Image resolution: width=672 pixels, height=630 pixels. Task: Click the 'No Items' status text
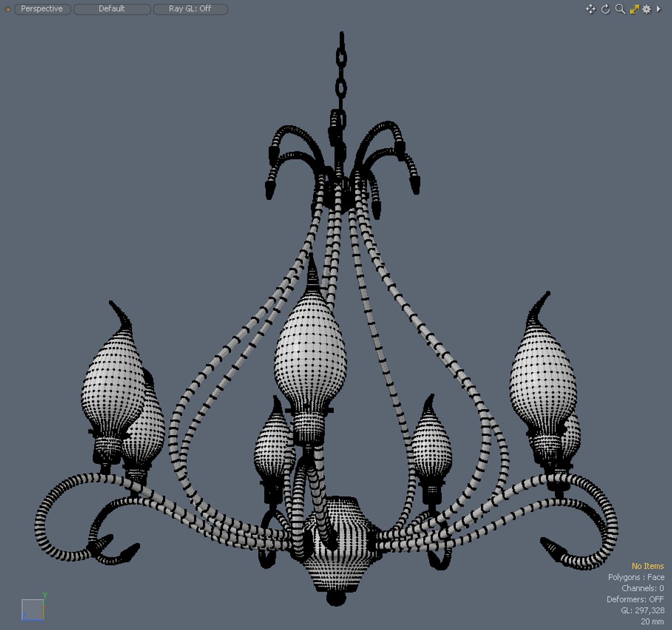[x=647, y=566]
